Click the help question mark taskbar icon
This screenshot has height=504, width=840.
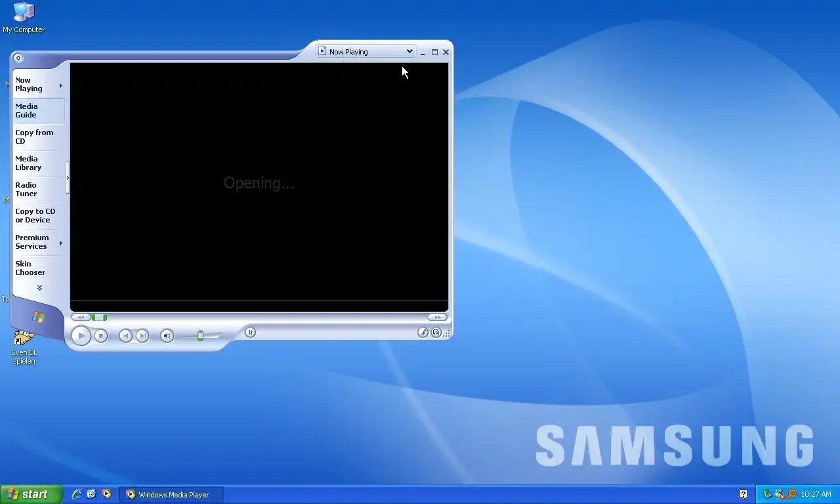point(743,495)
